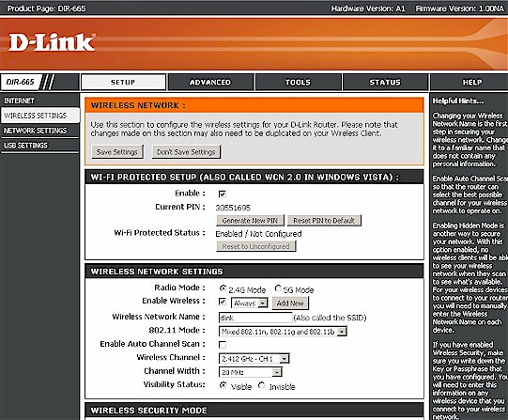Click the Product Page: DIR-665 text
The image size is (508, 420).
tap(47, 8)
